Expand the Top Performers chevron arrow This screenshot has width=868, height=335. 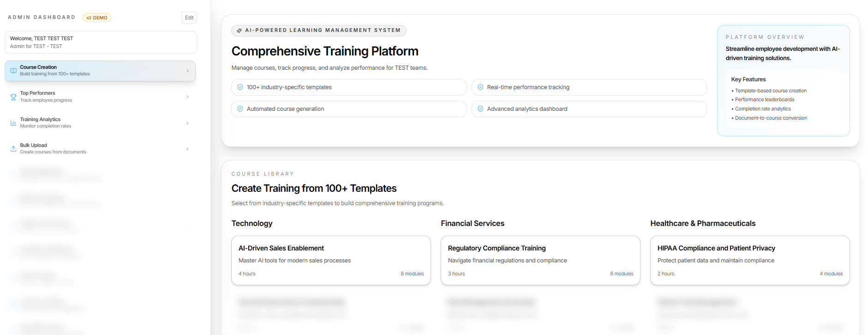(187, 97)
